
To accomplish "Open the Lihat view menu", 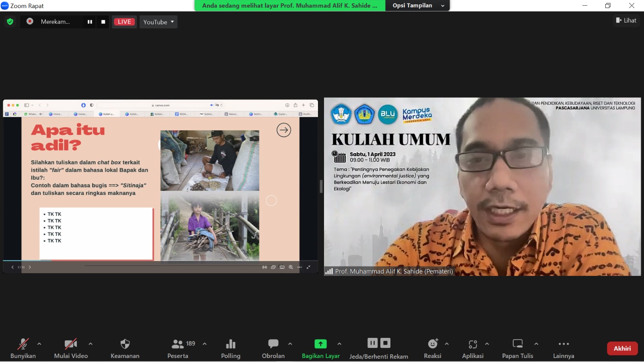I will click(626, 21).
